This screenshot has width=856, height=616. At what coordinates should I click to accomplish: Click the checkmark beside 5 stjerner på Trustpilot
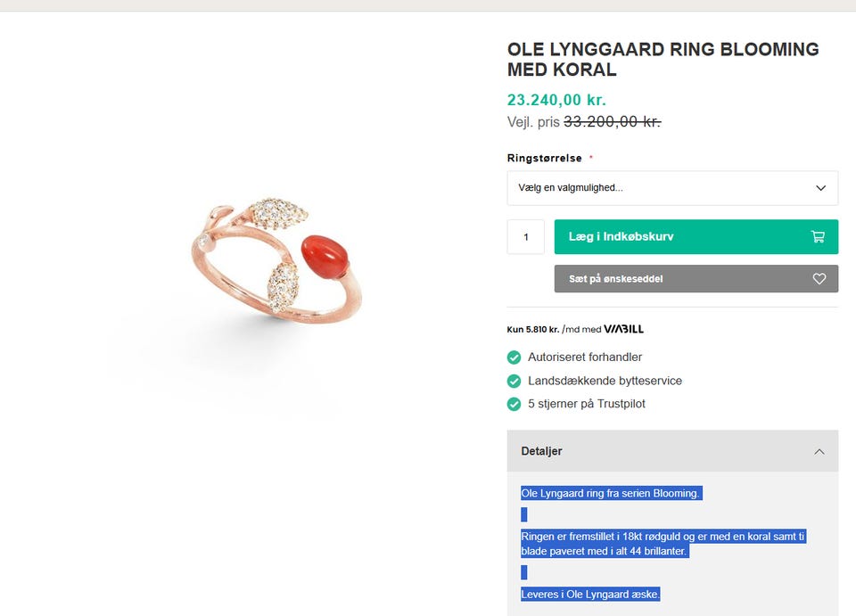[x=514, y=404]
